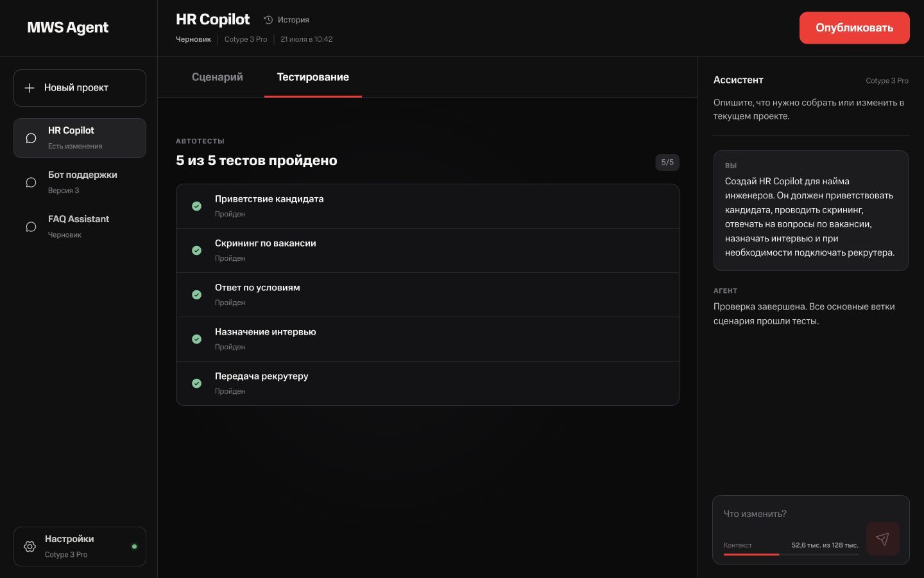Create a Новый проект

pos(80,88)
